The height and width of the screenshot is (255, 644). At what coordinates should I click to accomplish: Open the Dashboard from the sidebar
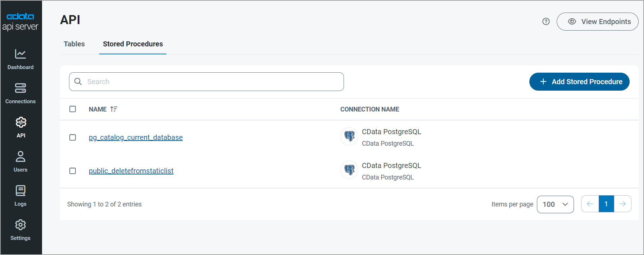click(20, 59)
